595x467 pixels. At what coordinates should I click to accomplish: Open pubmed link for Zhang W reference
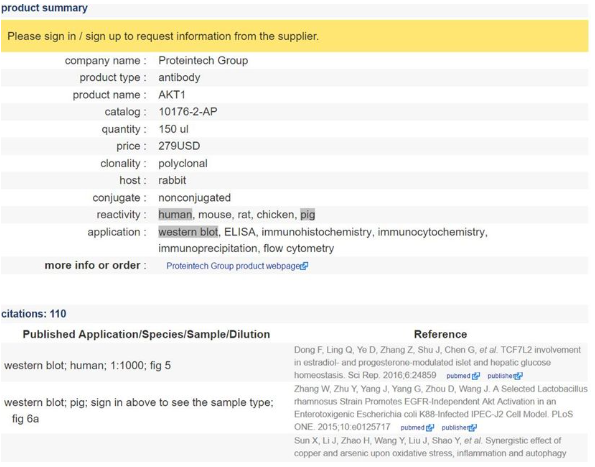tap(412, 428)
